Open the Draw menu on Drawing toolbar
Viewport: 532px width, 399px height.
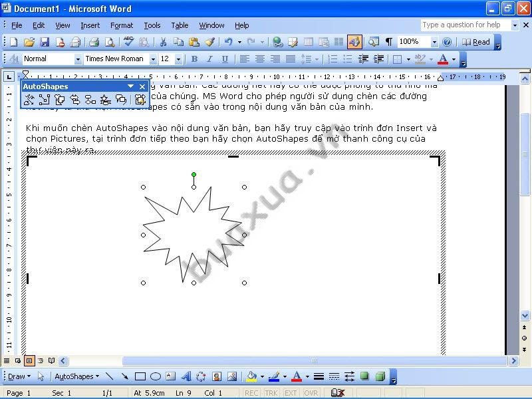pos(19,376)
